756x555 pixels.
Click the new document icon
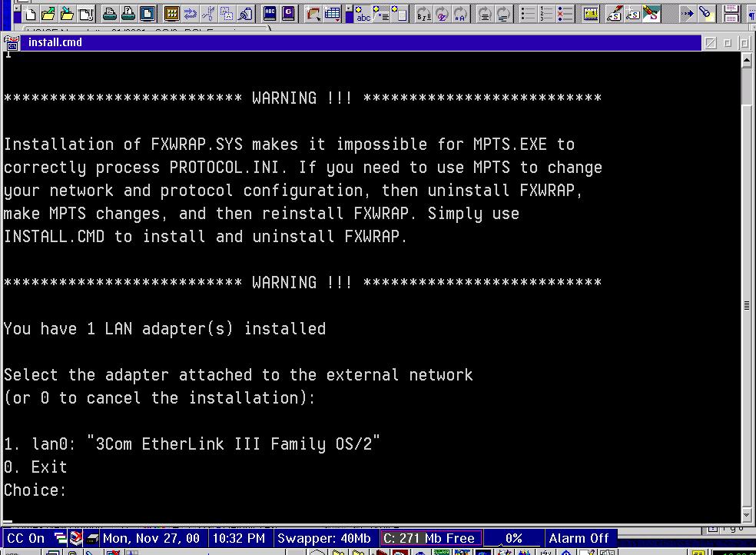tap(30, 13)
